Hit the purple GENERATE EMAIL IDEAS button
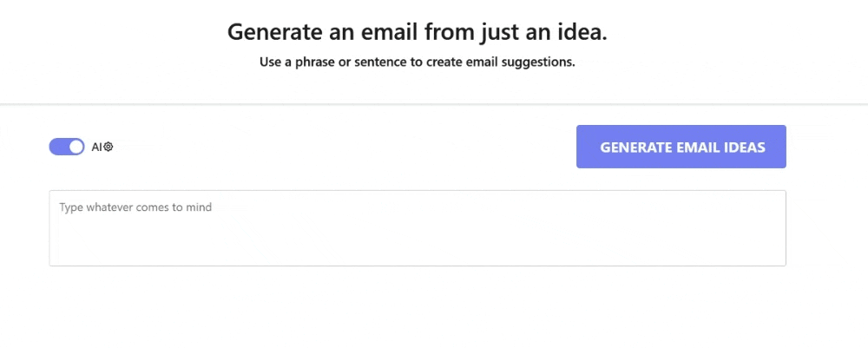Image resolution: width=868 pixels, height=348 pixels. pos(681,147)
